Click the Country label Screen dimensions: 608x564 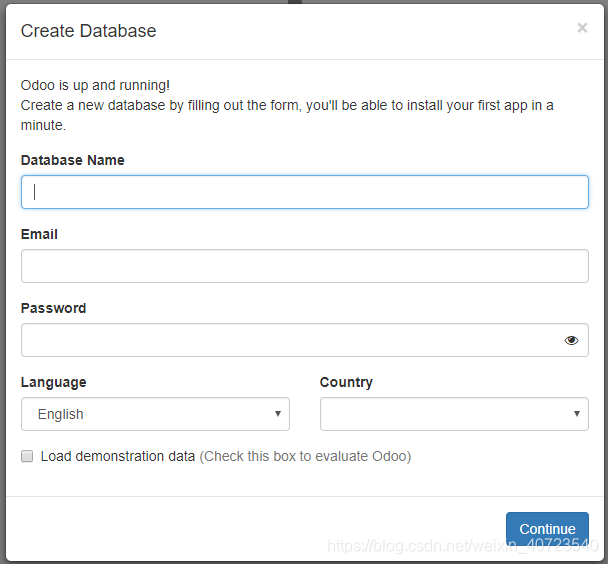point(346,382)
